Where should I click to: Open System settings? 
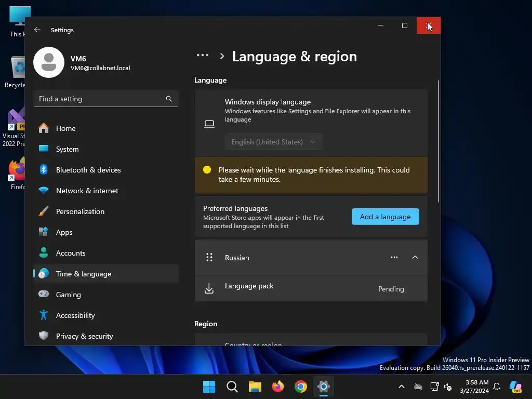[x=106, y=149]
